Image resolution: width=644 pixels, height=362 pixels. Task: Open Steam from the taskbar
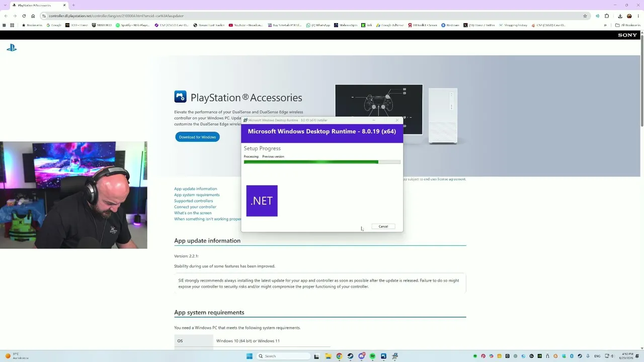click(x=350, y=356)
